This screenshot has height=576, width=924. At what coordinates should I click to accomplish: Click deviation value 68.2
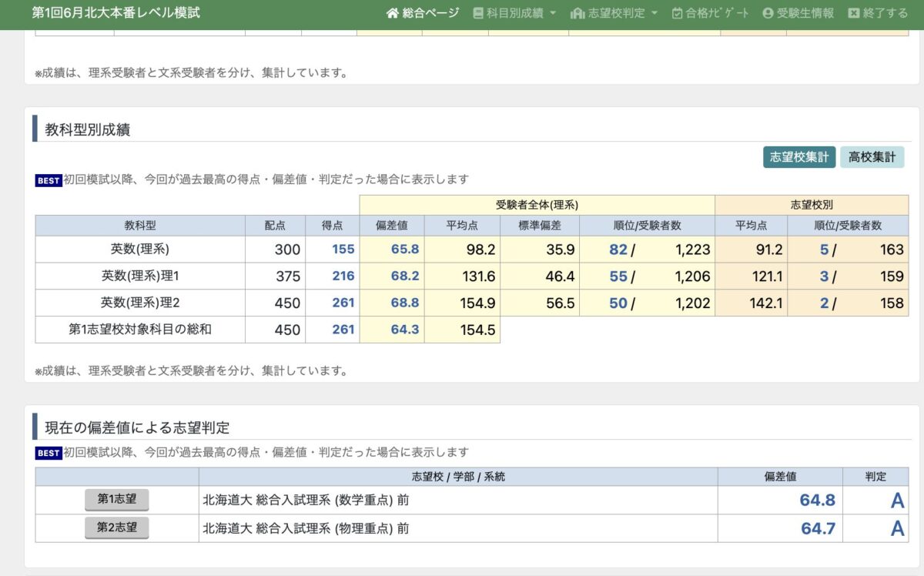click(x=405, y=276)
